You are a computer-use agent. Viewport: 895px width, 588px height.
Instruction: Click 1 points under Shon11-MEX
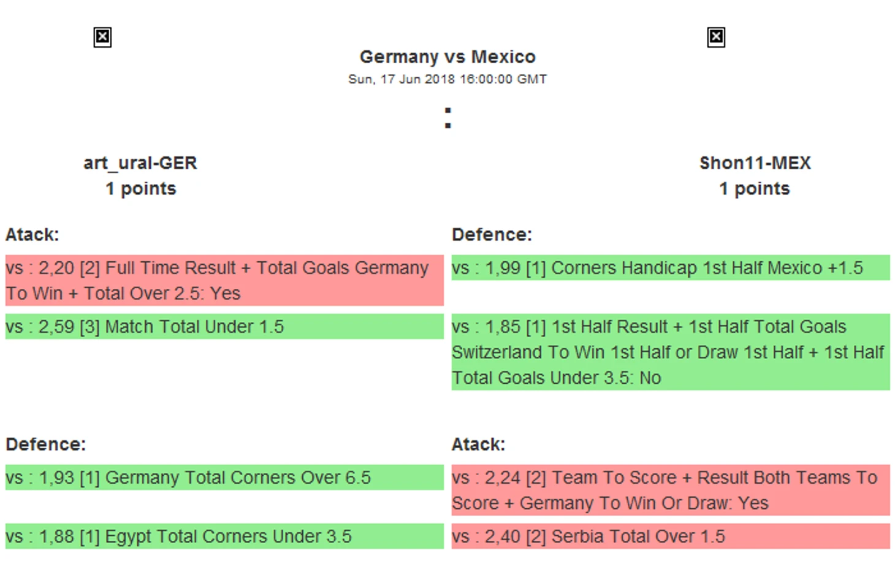[x=755, y=189]
